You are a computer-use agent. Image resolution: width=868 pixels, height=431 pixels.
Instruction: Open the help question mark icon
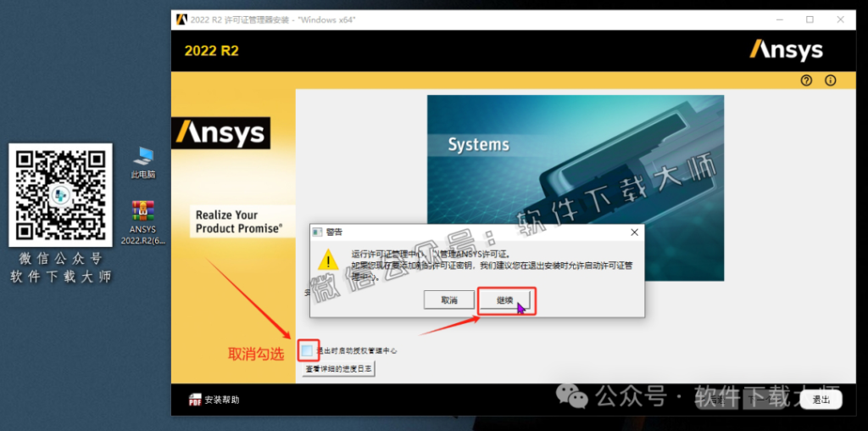pos(806,81)
